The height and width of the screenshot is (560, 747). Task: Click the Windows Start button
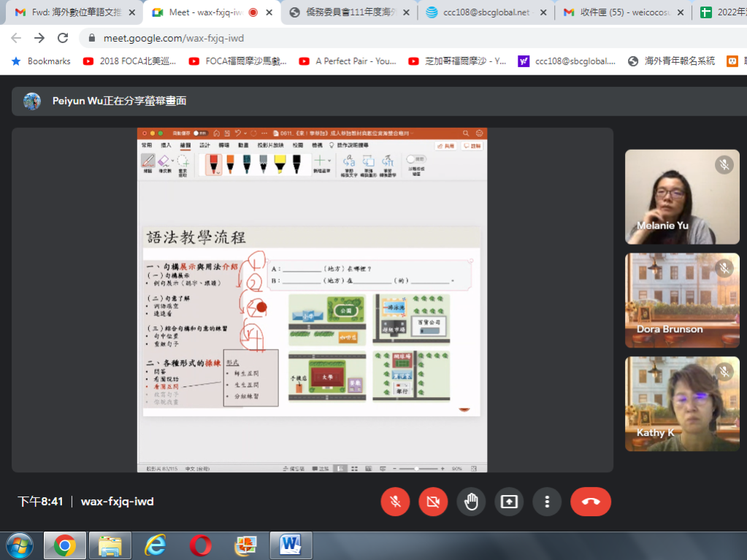tap(19, 545)
